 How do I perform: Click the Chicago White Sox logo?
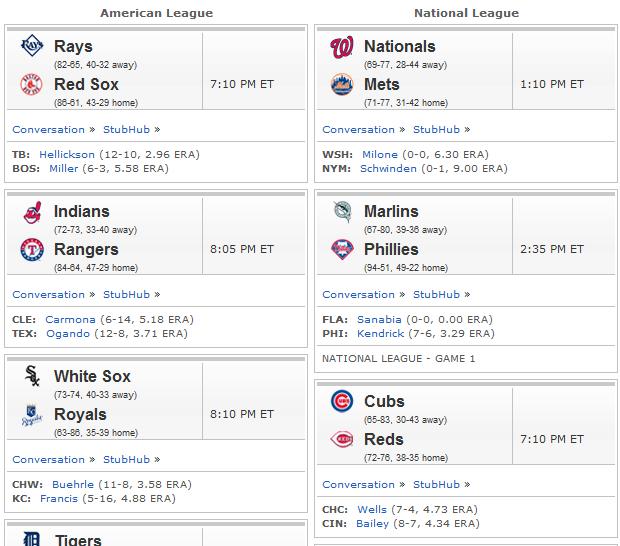tap(32, 376)
